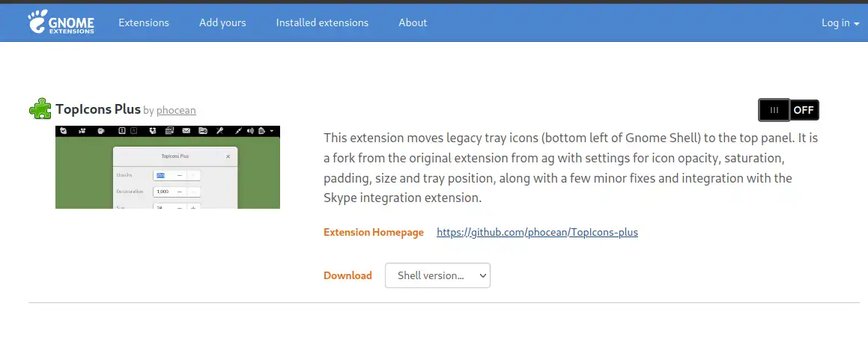Open the Shell version dropdown
868x339 pixels.
click(x=437, y=275)
